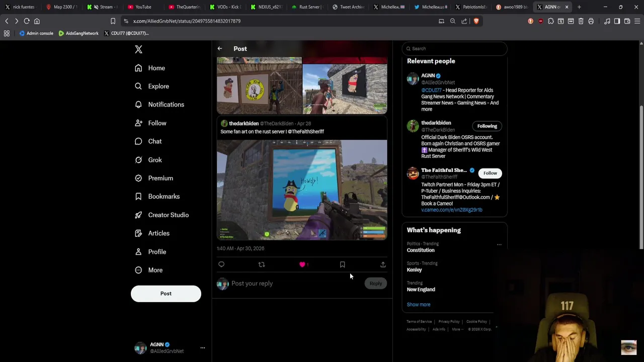
Task: Reload the page with the refresh icon
Action: (x=27, y=21)
